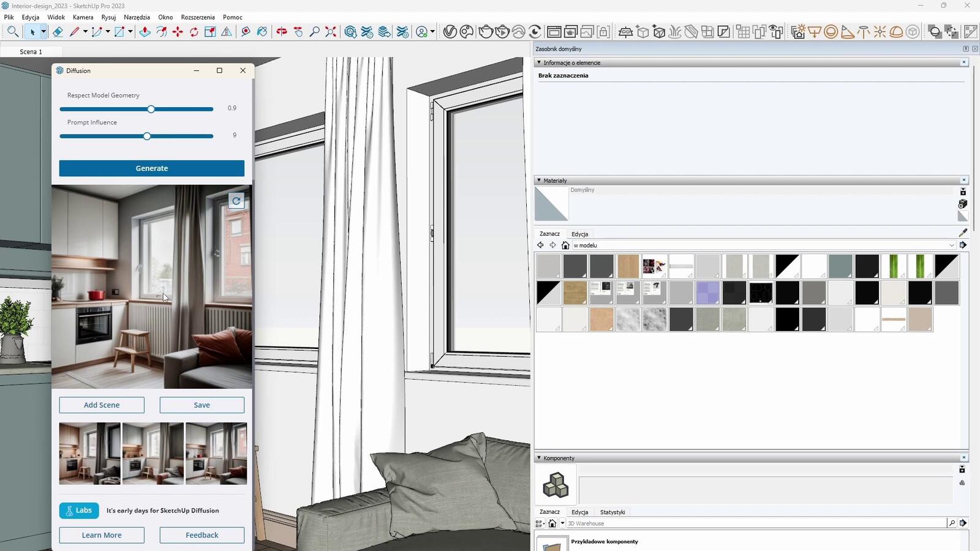Click the Sample Paint eyedropper in Materiały

click(963, 233)
